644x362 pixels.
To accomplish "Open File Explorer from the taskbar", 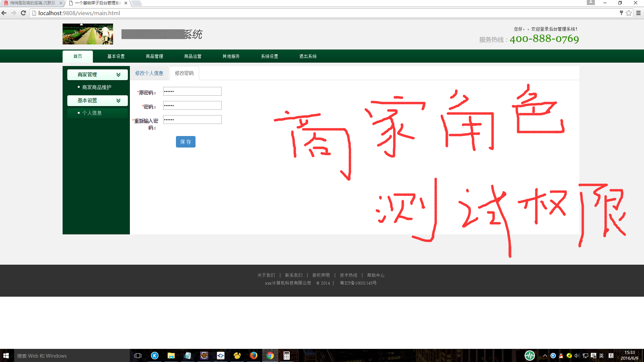I will [171, 356].
